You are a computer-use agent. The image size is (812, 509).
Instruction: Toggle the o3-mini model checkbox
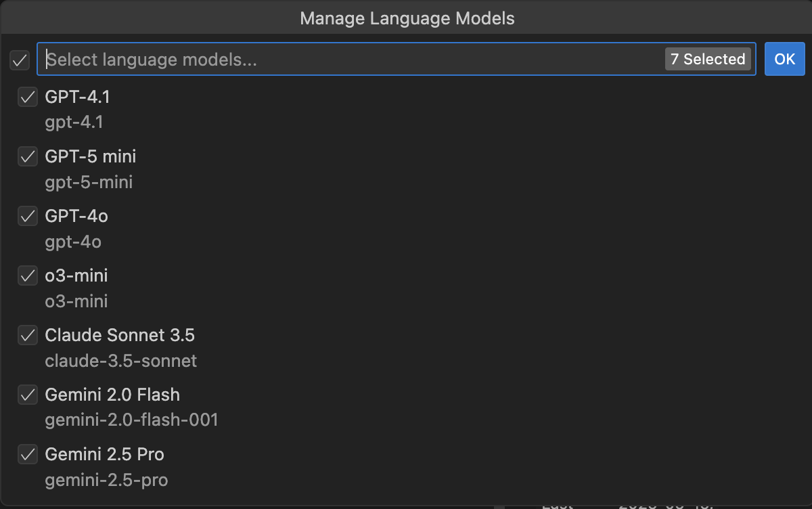28,276
